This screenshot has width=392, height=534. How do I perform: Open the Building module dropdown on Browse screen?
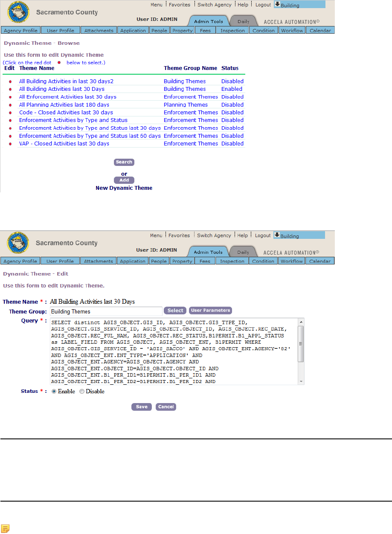click(299, 5)
